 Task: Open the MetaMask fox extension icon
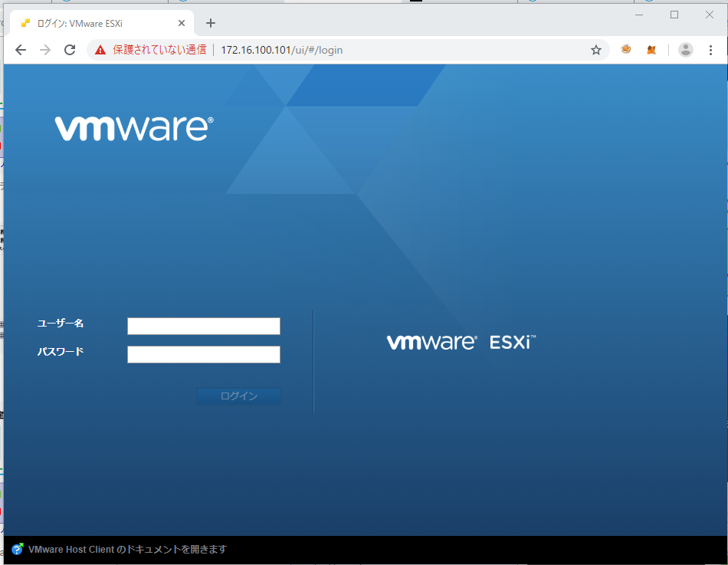(651, 50)
